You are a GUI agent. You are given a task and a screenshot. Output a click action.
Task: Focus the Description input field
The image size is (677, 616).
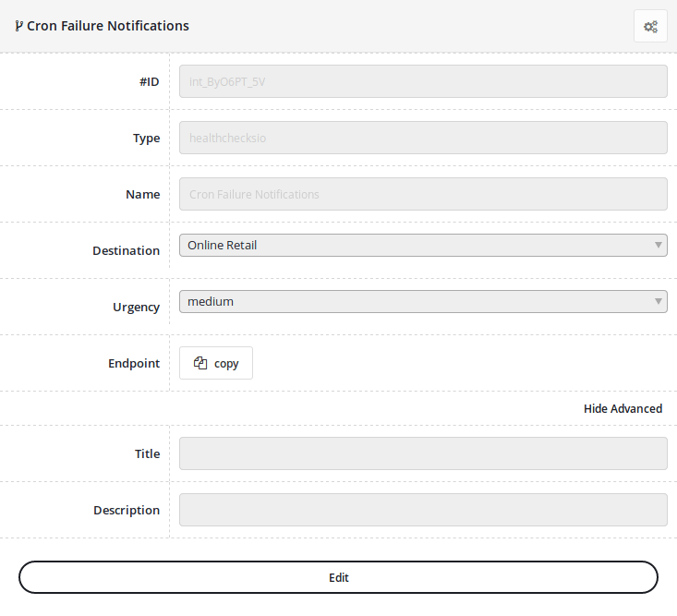pyautogui.click(x=423, y=510)
